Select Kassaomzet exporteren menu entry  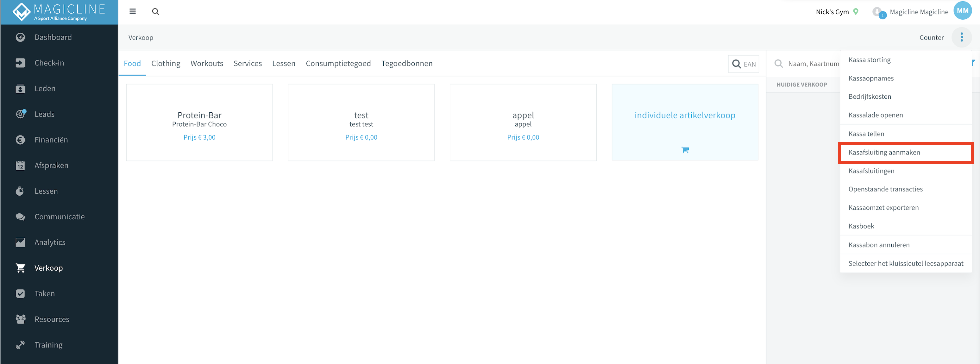click(905, 208)
